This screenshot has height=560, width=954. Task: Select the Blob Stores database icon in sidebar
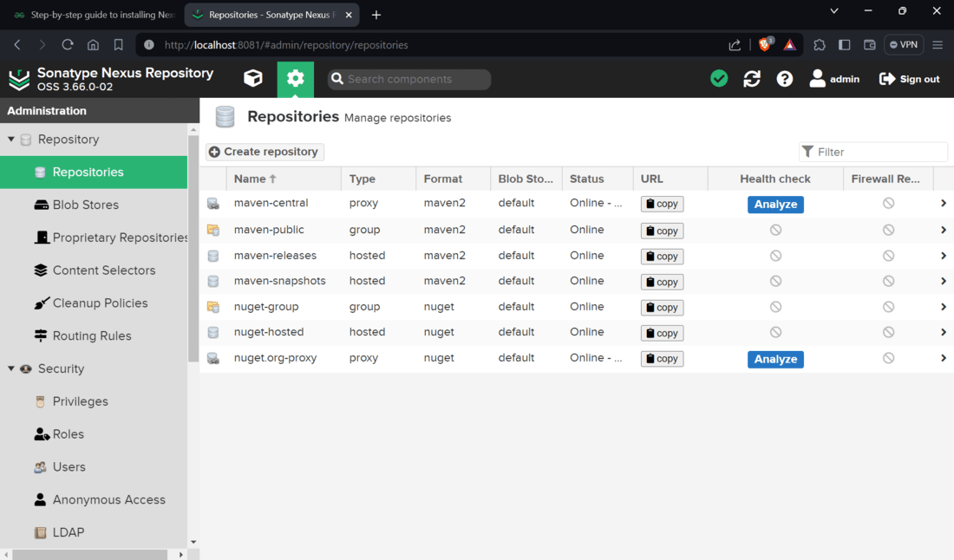click(42, 205)
